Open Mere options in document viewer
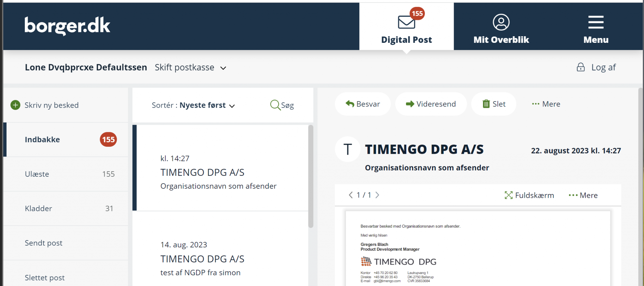 tap(583, 195)
